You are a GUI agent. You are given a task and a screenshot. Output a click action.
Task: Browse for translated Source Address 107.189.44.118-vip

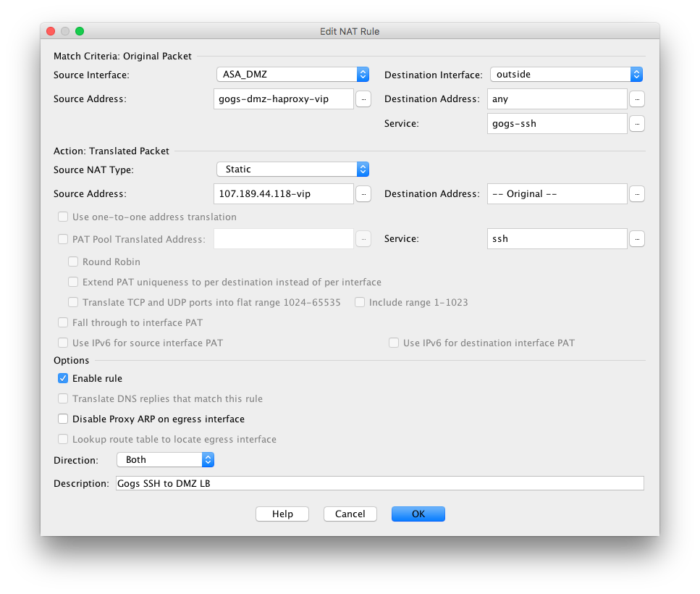(363, 194)
